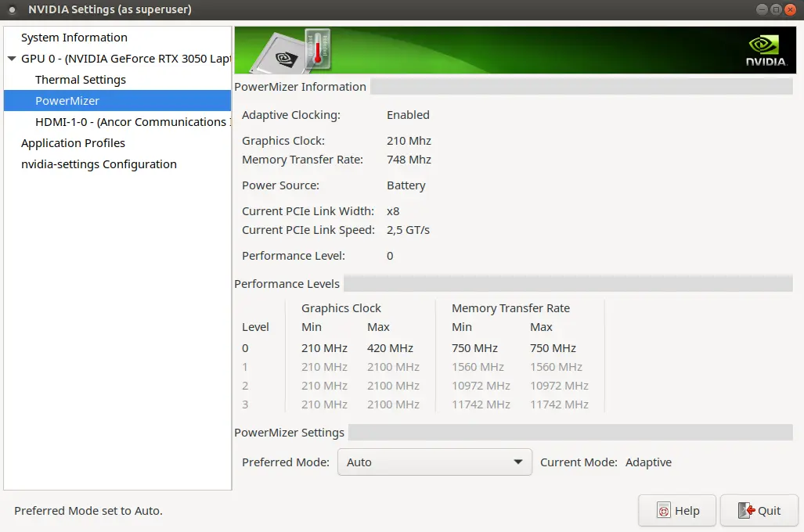Maximize the NVIDIA Settings window

click(776, 9)
